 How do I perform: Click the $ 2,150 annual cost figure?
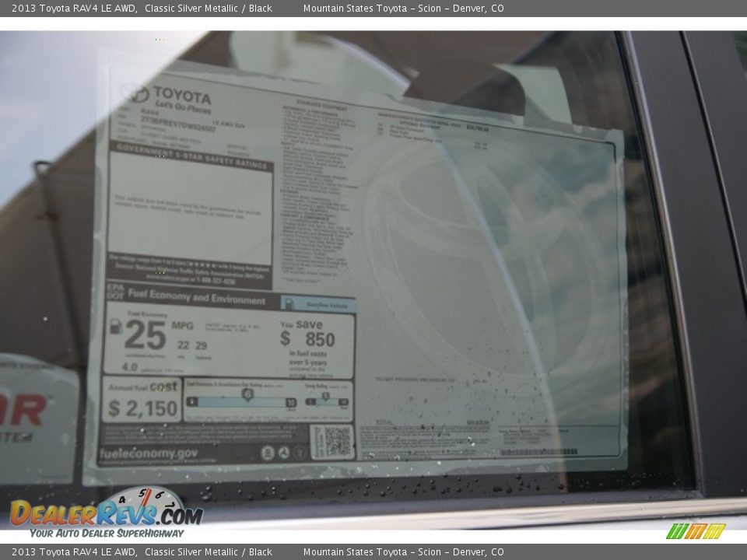pos(143,408)
